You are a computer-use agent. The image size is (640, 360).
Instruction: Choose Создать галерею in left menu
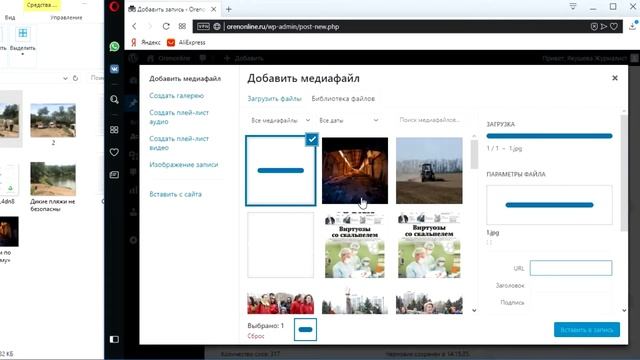[176, 96]
